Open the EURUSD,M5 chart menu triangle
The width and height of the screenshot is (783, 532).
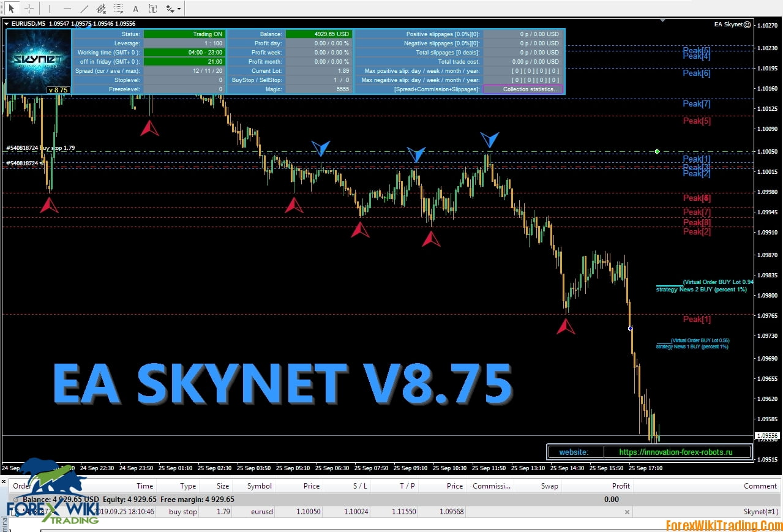(7, 24)
